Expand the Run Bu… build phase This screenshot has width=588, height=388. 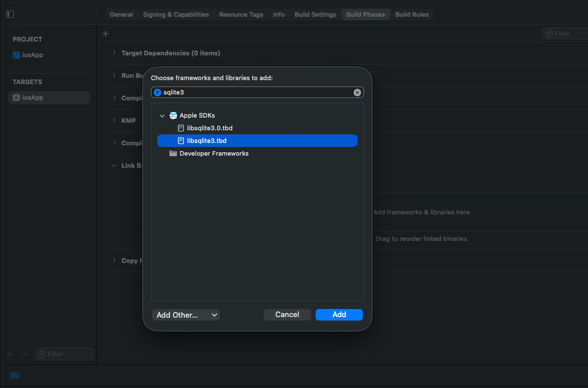(114, 76)
